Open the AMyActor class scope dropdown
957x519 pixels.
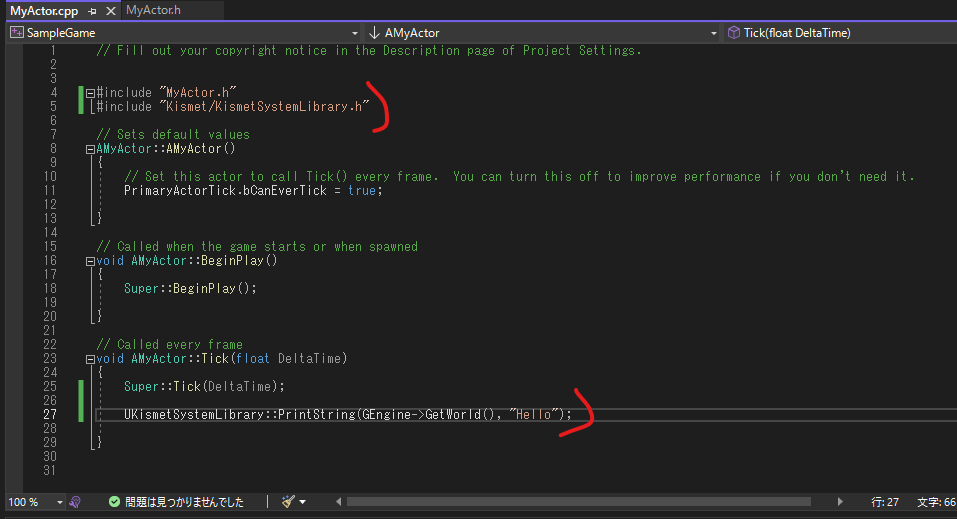tap(713, 33)
